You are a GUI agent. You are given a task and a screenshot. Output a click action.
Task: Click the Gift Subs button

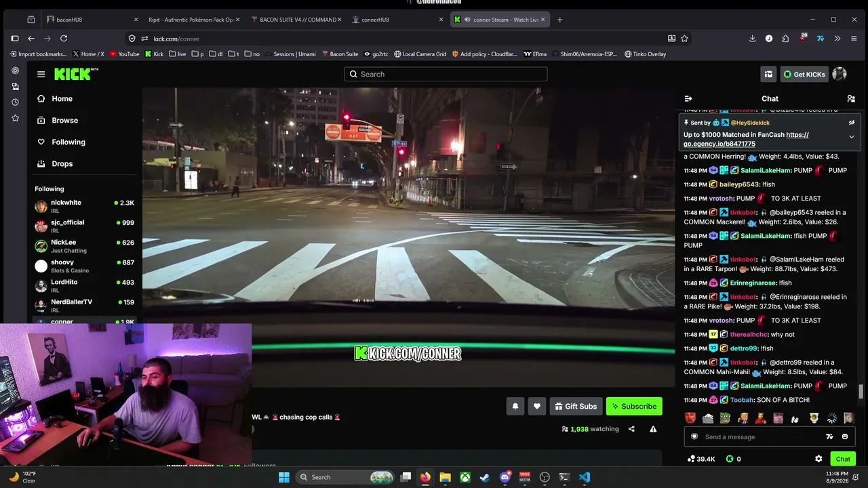(576, 406)
